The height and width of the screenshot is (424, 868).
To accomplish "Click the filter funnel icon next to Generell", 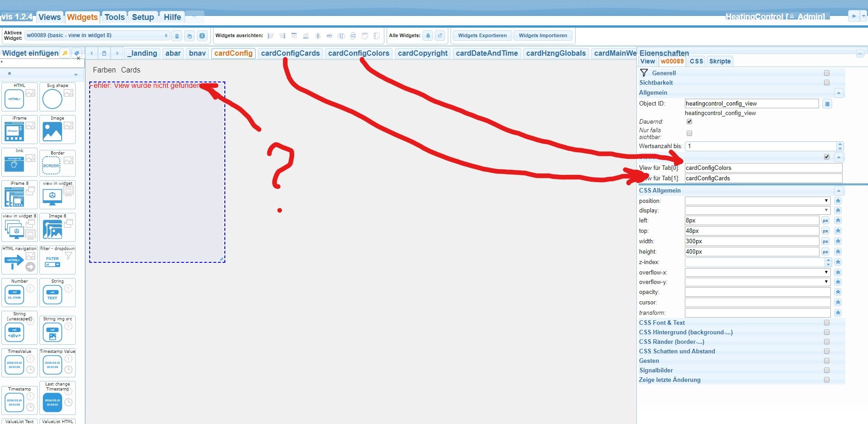I will [644, 73].
